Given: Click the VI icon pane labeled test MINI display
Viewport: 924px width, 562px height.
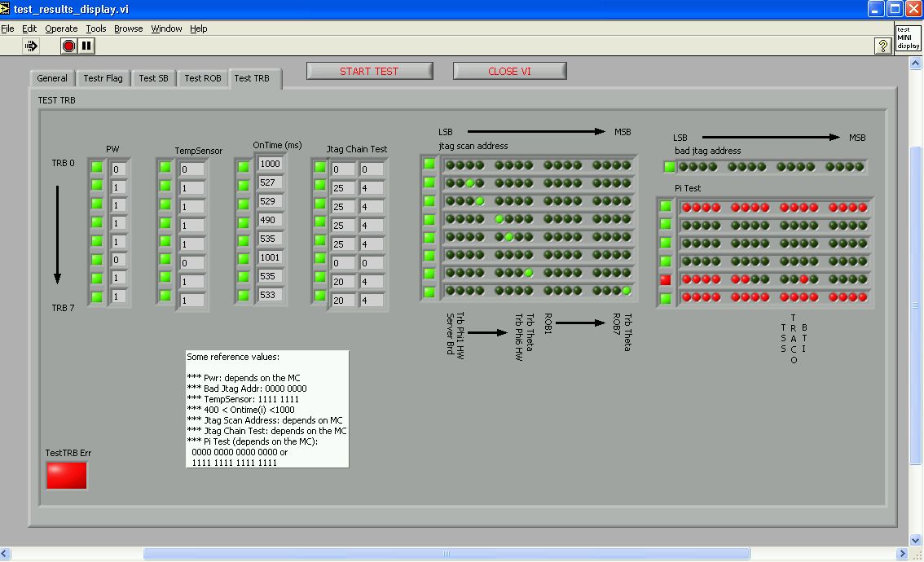Looking at the screenshot, I should tap(908, 38).
